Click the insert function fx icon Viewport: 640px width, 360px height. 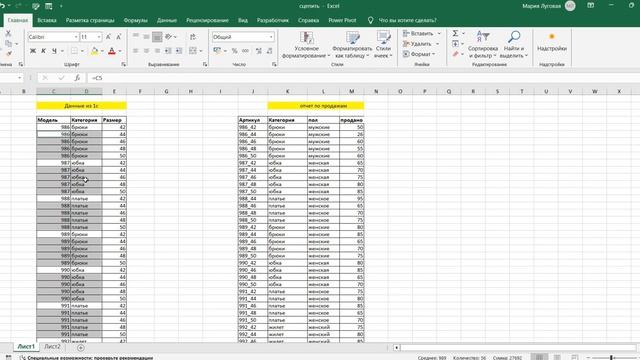(77, 78)
